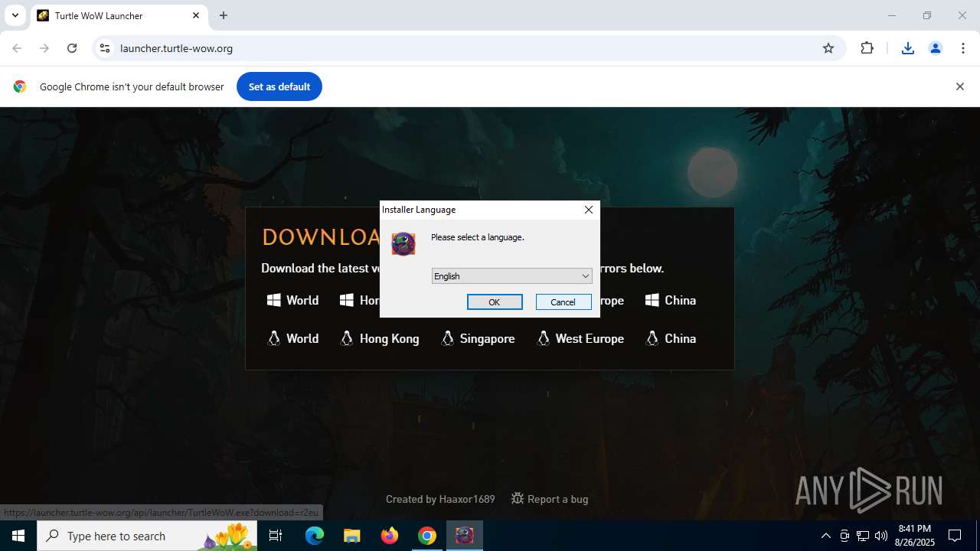The height and width of the screenshot is (551, 980).
Task: Download Linux West Europe launcher build
Action: pos(580,338)
